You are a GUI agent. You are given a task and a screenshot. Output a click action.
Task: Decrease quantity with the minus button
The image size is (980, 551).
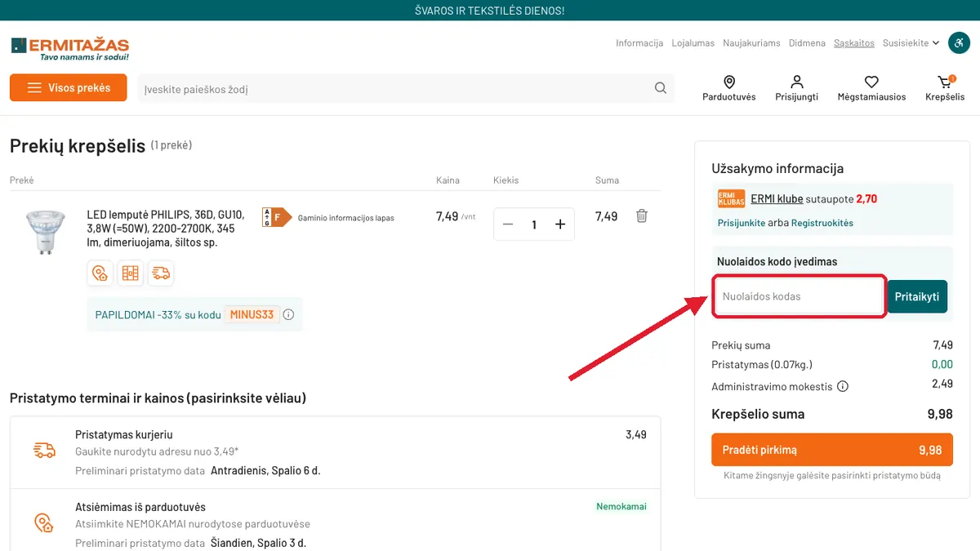tap(508, 224)
